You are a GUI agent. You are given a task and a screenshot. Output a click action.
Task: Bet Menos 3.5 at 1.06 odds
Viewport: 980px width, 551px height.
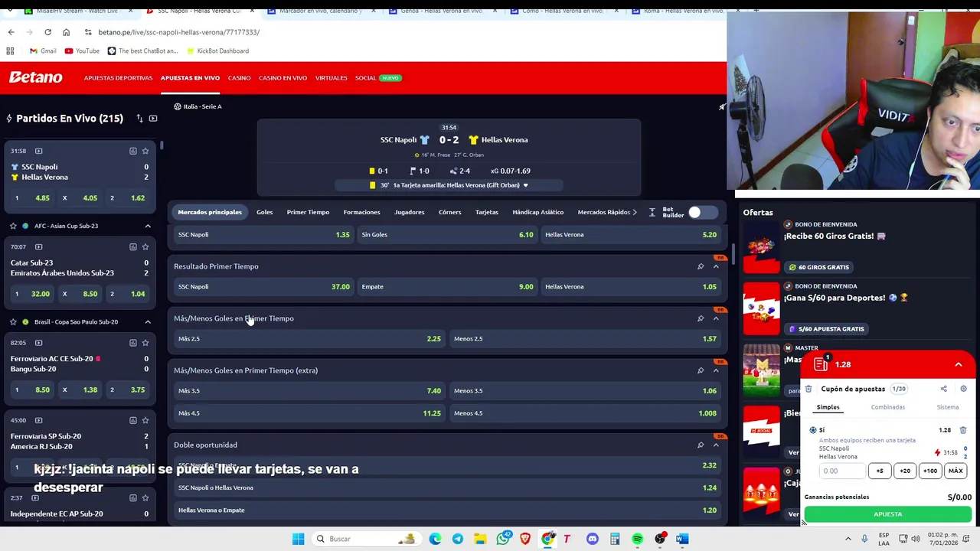pyautogui.click(x=585, y=391)
